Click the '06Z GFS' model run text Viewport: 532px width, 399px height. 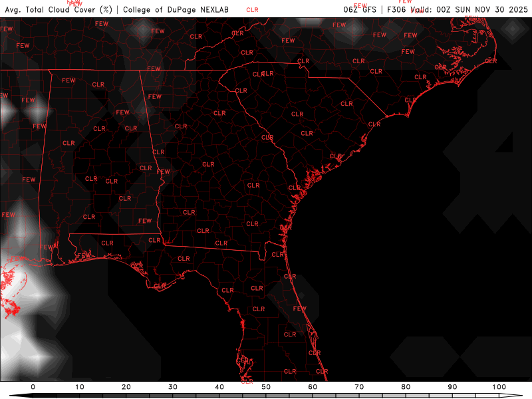[360, 9]
